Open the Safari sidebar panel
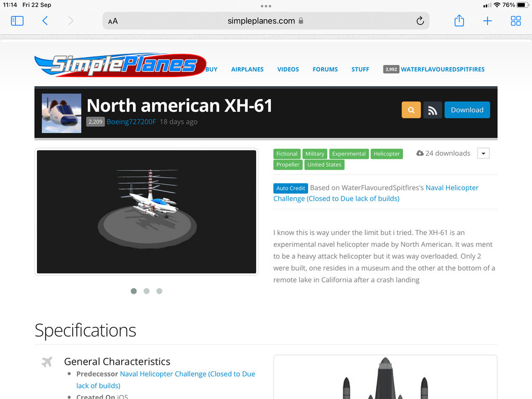The height and width of the screenshot is (399, 532). (x=17, y=21)
